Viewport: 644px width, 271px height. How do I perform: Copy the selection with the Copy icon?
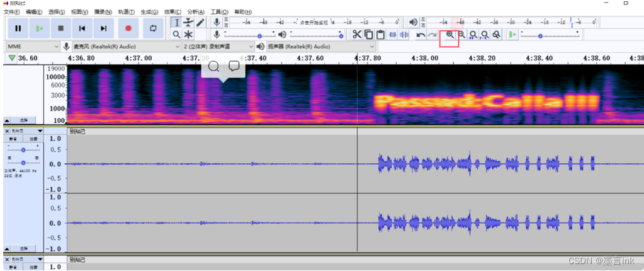369,35
